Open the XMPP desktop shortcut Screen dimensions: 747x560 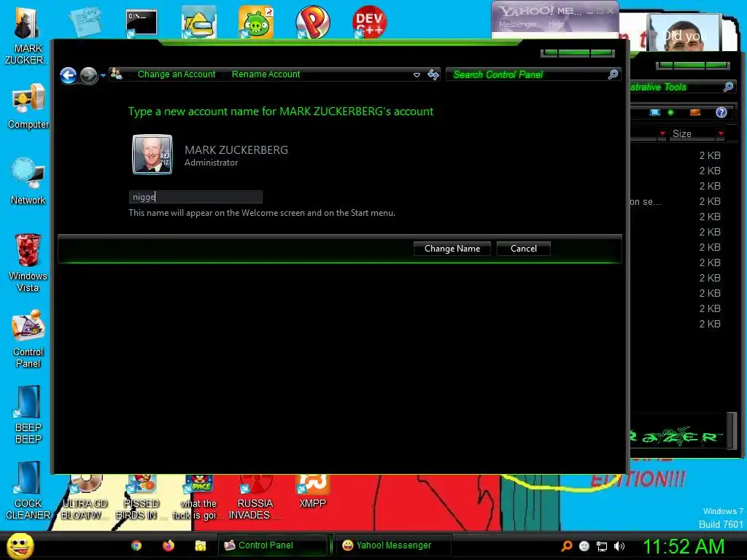(x=312, y=492)
